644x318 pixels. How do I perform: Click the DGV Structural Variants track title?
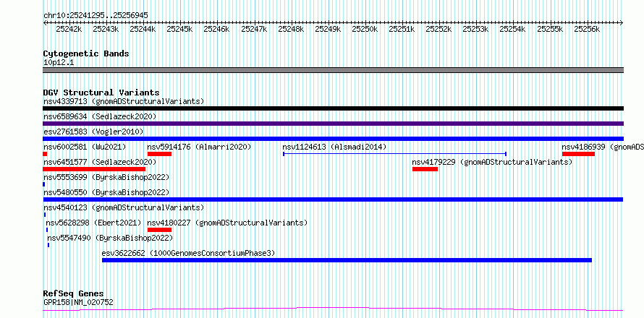tap(101, 93)
